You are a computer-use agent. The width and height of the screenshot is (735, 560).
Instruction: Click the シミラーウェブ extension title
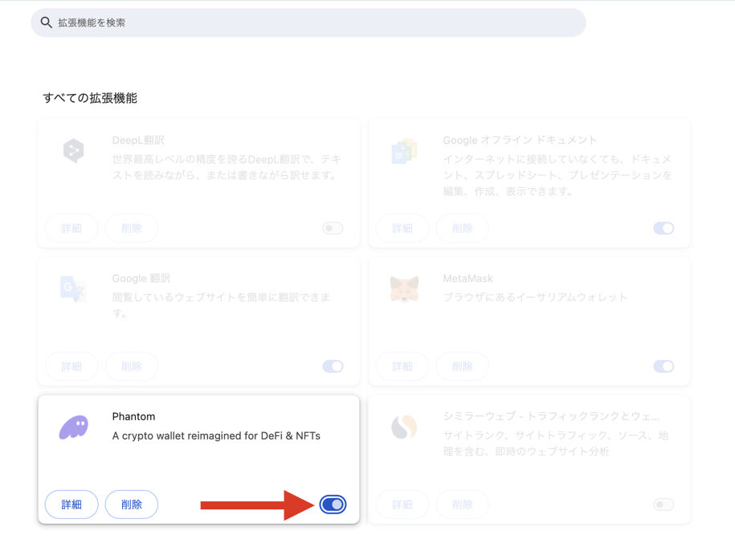[551, 416]
